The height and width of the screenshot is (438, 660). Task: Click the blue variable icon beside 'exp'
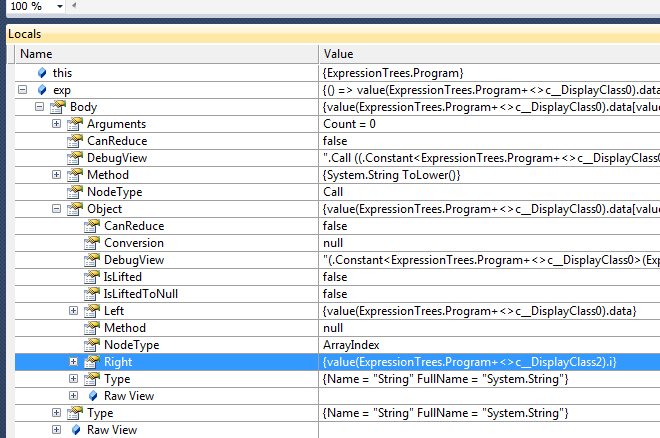41,90
